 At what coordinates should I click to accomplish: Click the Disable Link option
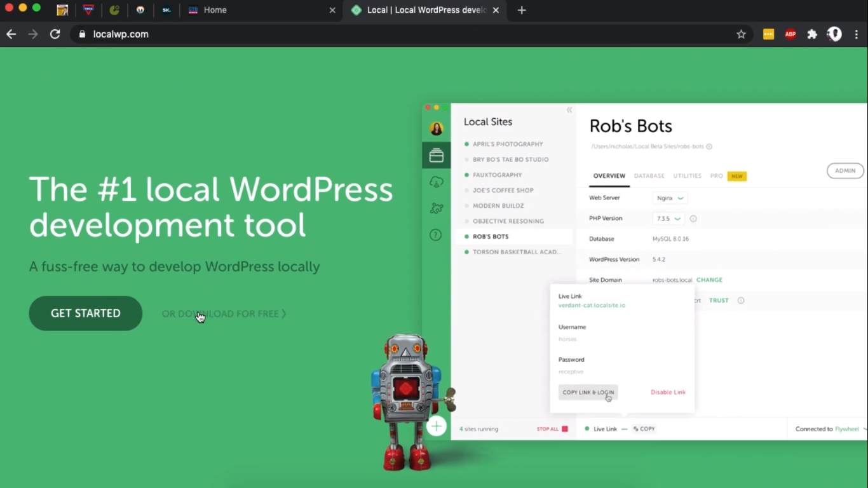(668, 392)
